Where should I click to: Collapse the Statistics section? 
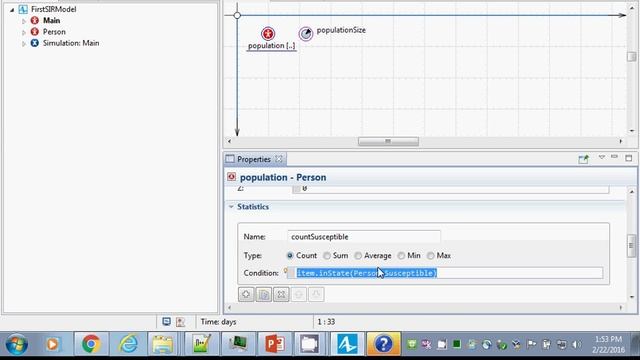coord(231,207)
